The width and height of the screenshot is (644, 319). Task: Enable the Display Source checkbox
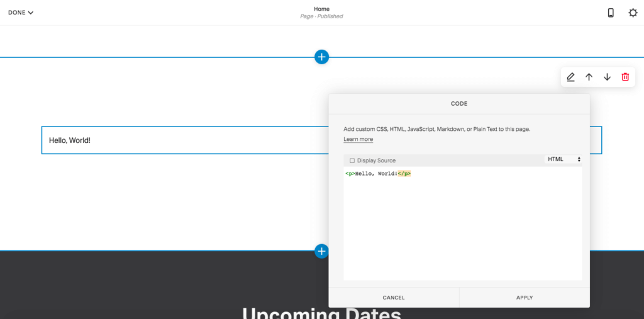click(x=352, y=160)
